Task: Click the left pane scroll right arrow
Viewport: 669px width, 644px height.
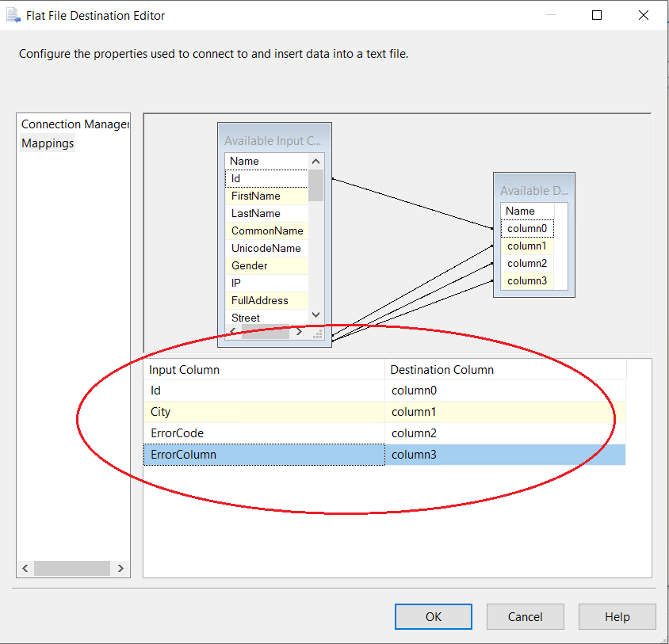Action: coord(120,568)
